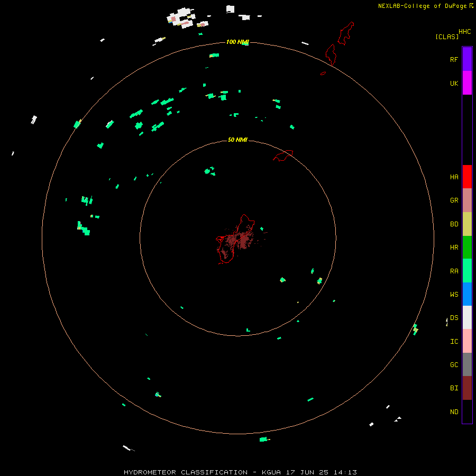Click the NEXLAB-College of DuPage credit text

422,6
